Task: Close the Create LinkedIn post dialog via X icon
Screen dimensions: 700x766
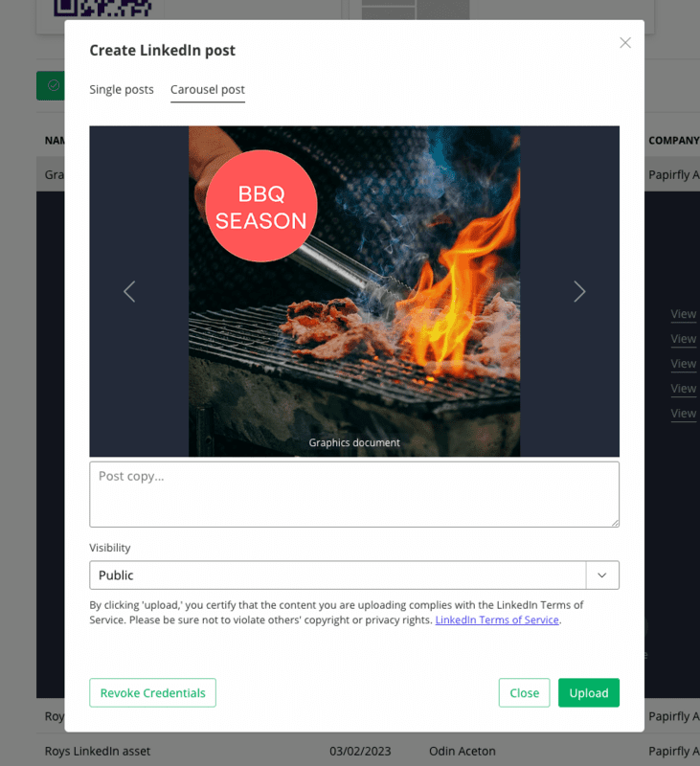Action: pos(625,43)
